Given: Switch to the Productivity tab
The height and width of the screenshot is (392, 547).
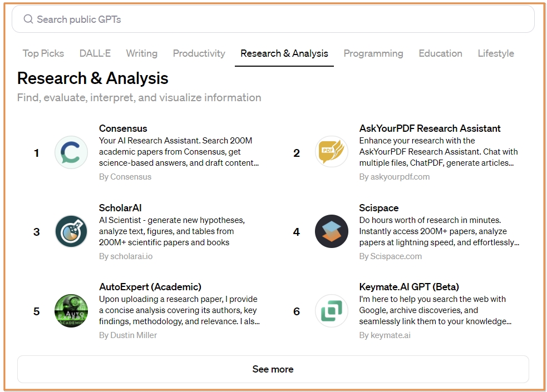Looking at the screenshot, I should point(199,53).
